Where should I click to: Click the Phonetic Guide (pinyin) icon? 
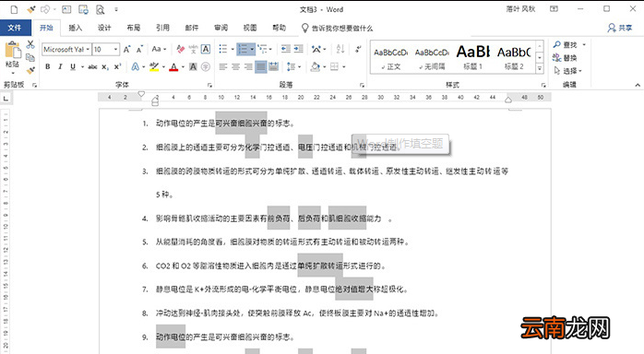[193, 50]
